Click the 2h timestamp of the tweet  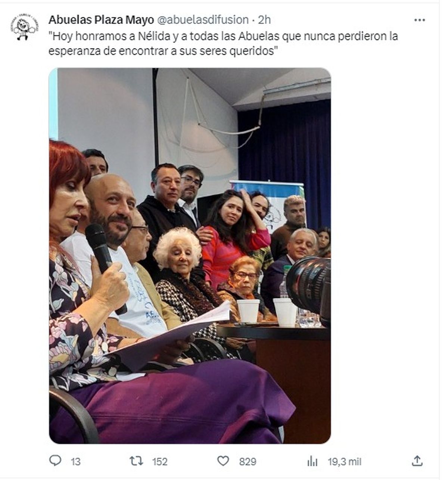pyautogui.click(x=264, y=20)
